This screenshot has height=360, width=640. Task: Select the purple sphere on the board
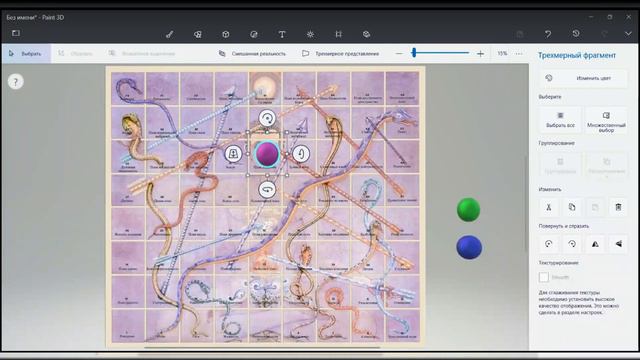pos(267,154)
